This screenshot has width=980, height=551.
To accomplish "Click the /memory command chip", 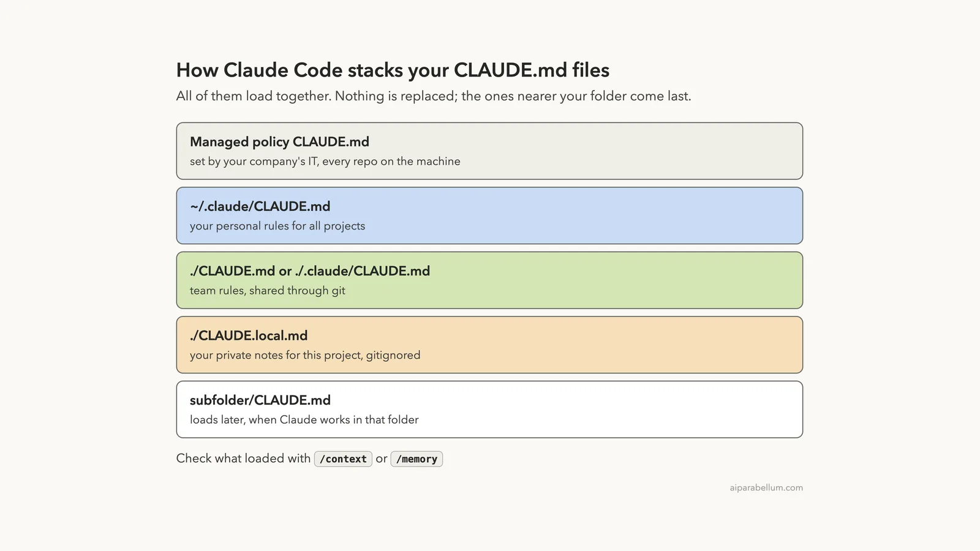I will pos(417,459).
